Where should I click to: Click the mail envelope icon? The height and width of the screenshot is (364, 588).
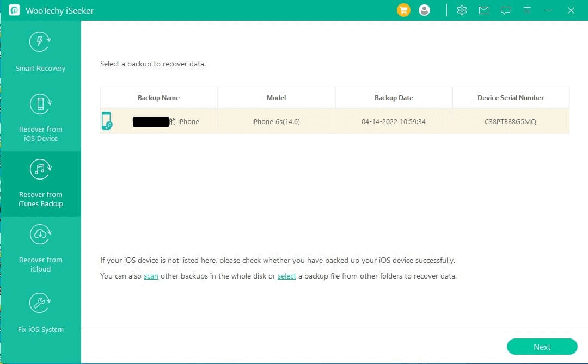click(x=483, y=10)
